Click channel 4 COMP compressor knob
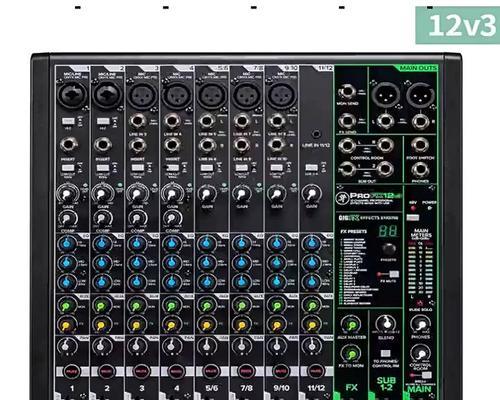 click(x=171, y=219)
